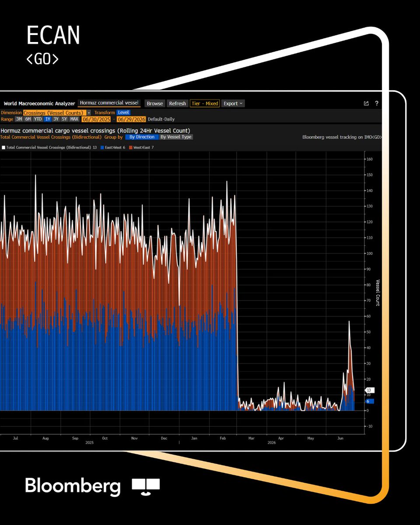The width and height of the screenshot is (420, 525).
Task: Click the 'Feb' month label on axis
Action: click(224, 438)
